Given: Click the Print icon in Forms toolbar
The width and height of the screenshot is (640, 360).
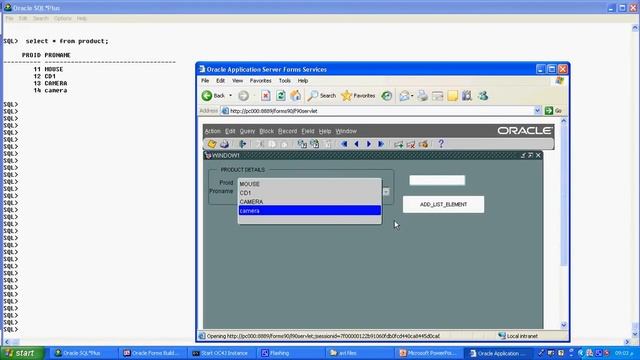Looking at the screenshot, I should (224, 144).
